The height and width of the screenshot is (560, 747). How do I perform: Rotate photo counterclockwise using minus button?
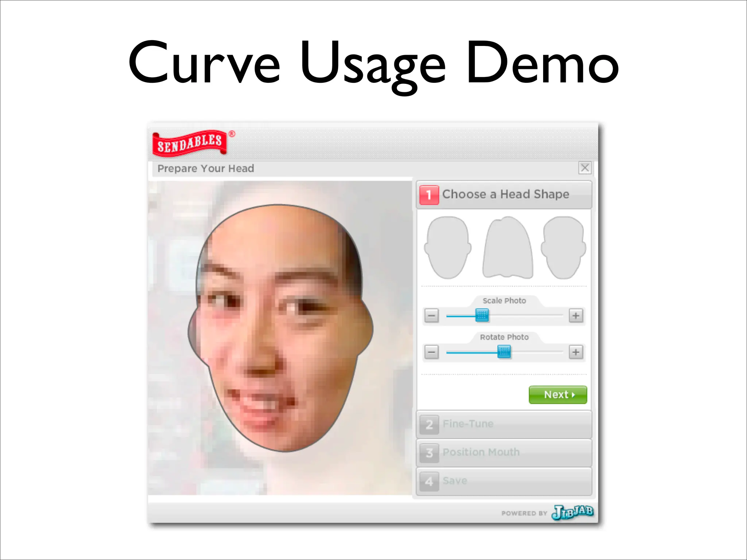(x=431, y=352)
